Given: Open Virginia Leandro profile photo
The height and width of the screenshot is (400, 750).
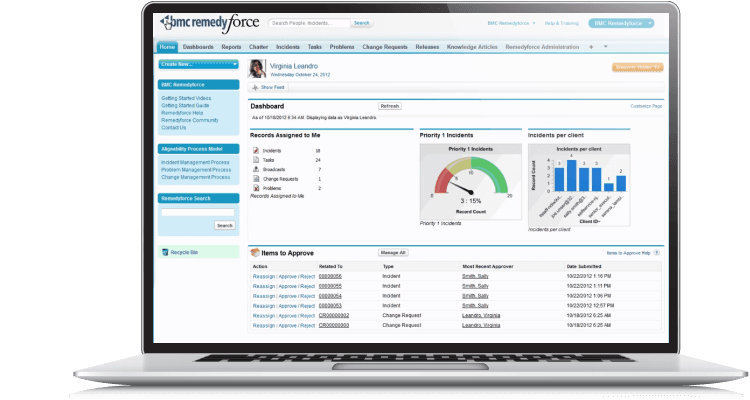Looking at the screenshot, I should (256, 69).
